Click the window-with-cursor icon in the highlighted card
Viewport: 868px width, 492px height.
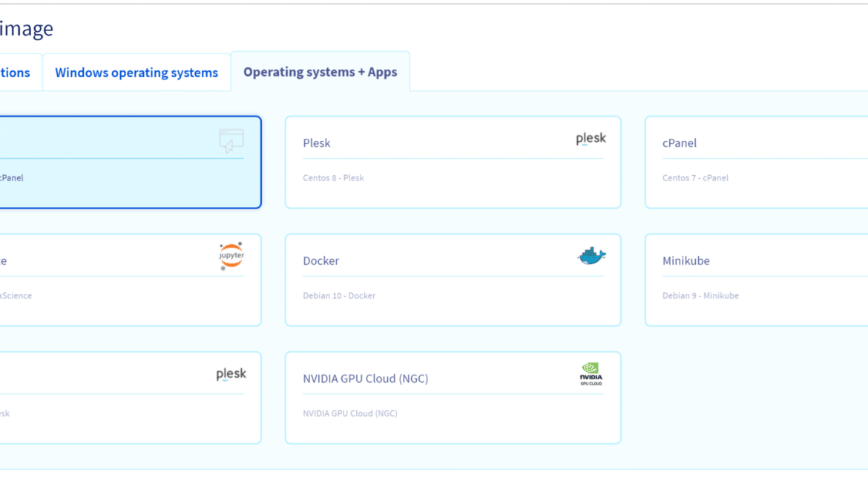point(231,140)
